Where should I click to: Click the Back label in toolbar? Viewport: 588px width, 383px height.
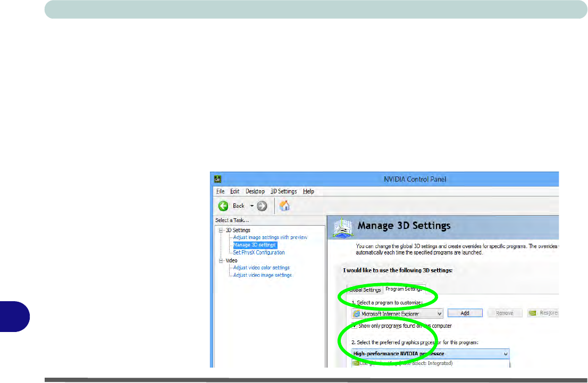pyautogui.click(x=239, y=206)
